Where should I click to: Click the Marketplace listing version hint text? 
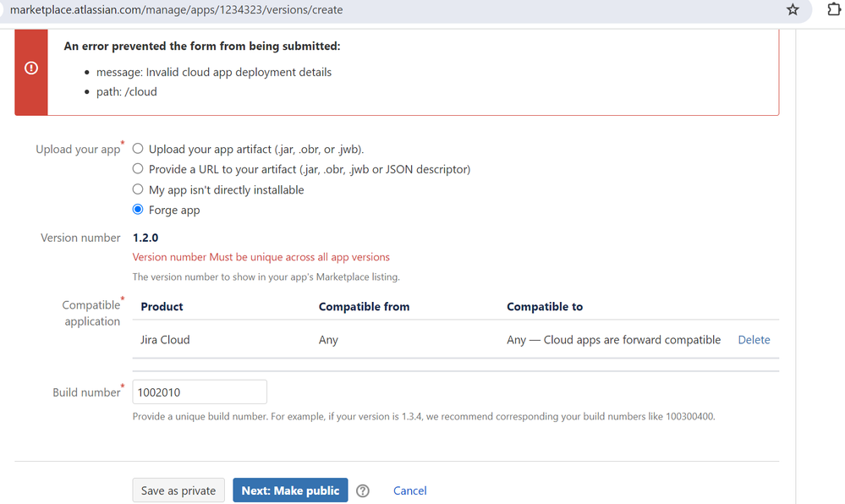coord(266,277)
